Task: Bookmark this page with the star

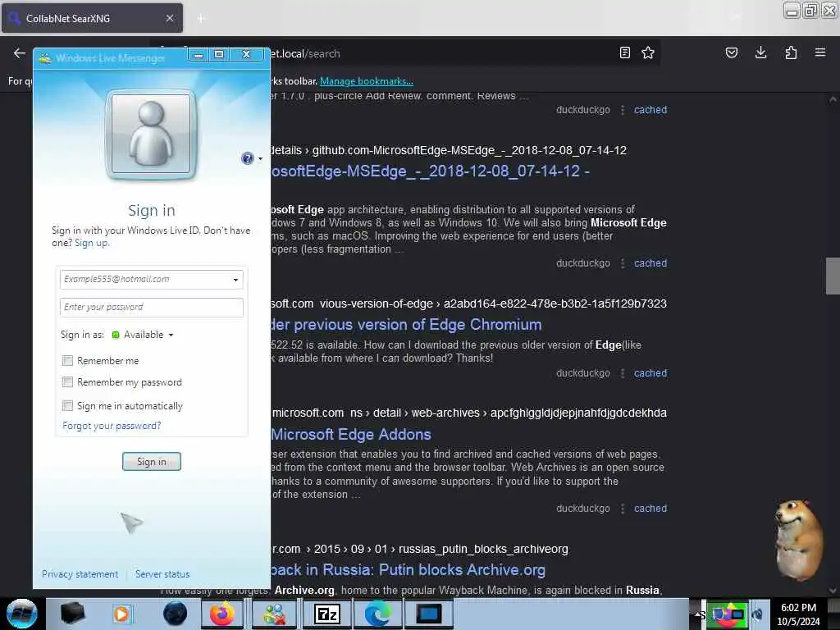Action: pos(648,52)
